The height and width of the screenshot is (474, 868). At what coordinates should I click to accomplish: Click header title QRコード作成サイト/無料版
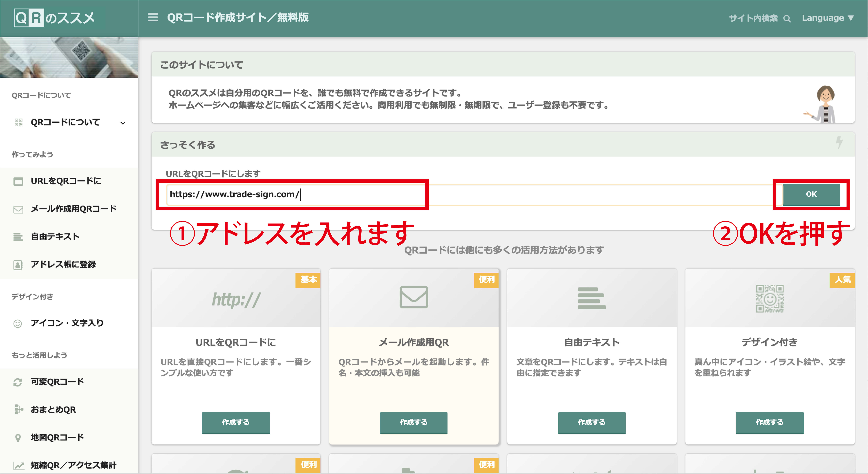coord(238,18)
